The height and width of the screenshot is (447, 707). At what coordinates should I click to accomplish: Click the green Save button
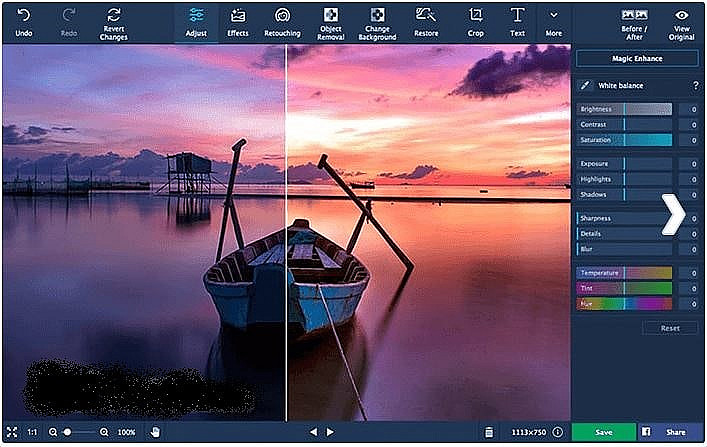tap(604, 432)
